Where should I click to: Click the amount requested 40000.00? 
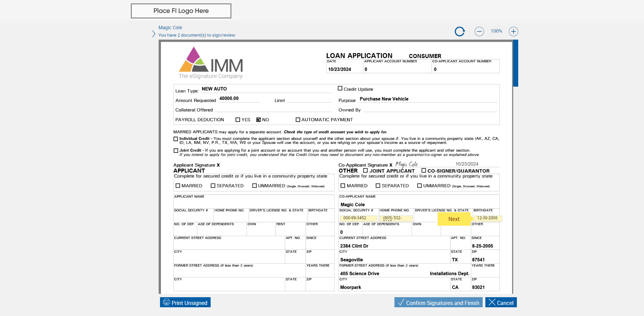(x=229, y=98)
